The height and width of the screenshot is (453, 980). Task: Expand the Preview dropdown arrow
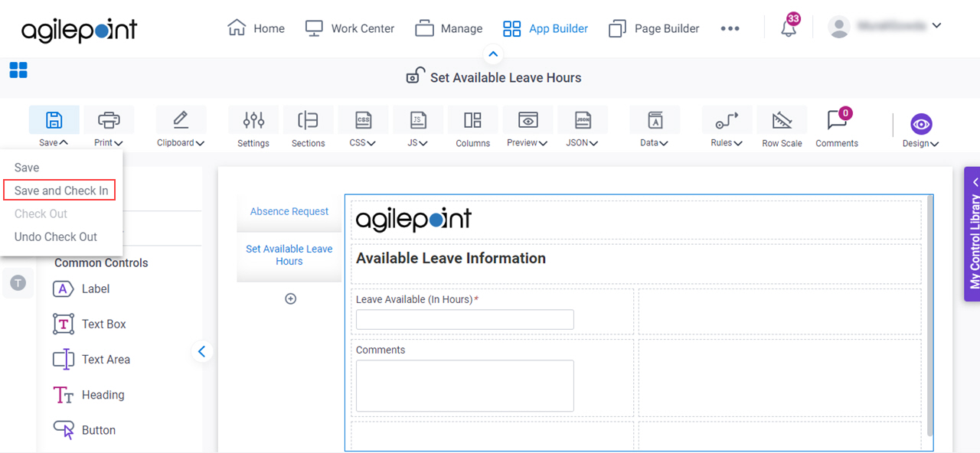[543, 142]
